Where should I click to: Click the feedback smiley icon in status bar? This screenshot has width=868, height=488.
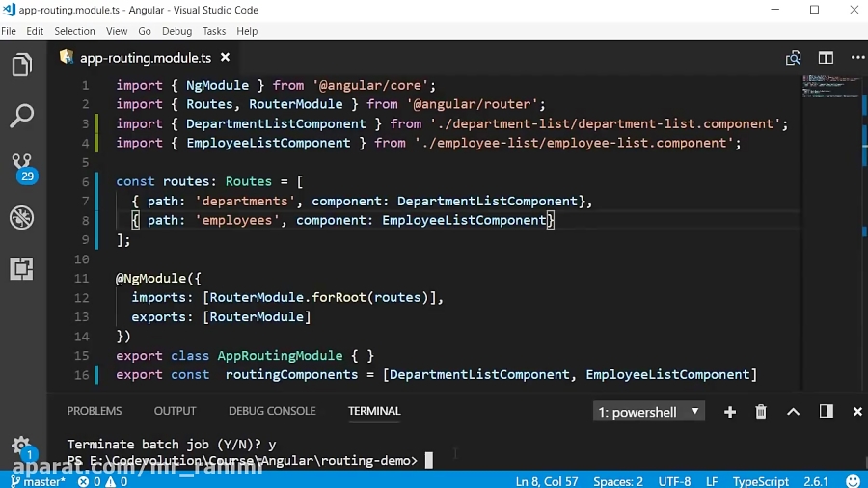pyautogui.click(x=854, y=481)
